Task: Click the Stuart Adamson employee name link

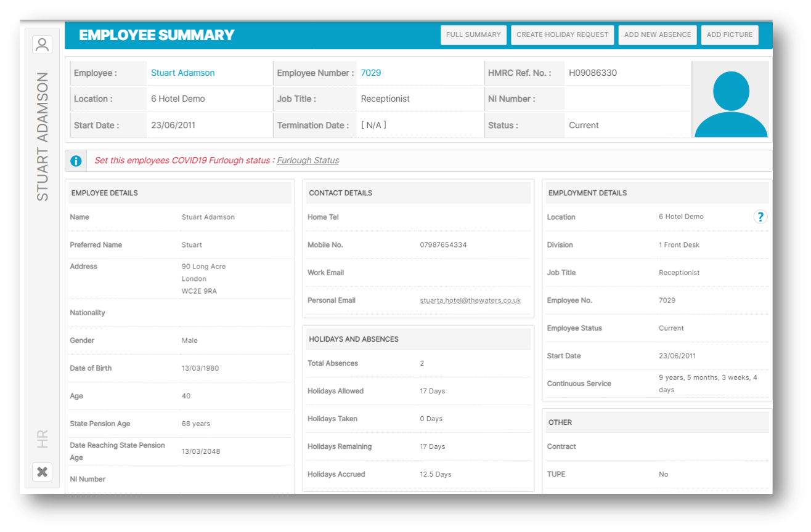Action: [x=182, y=73]
